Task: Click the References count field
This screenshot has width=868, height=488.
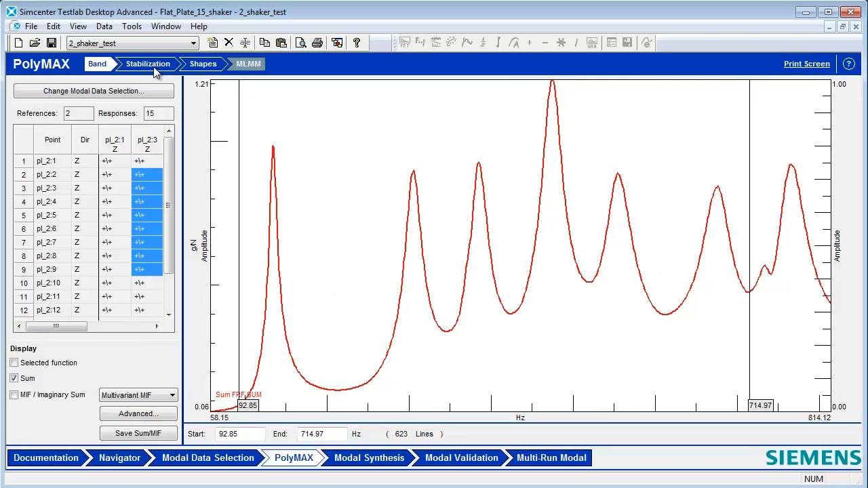Action: pos(78,113)
